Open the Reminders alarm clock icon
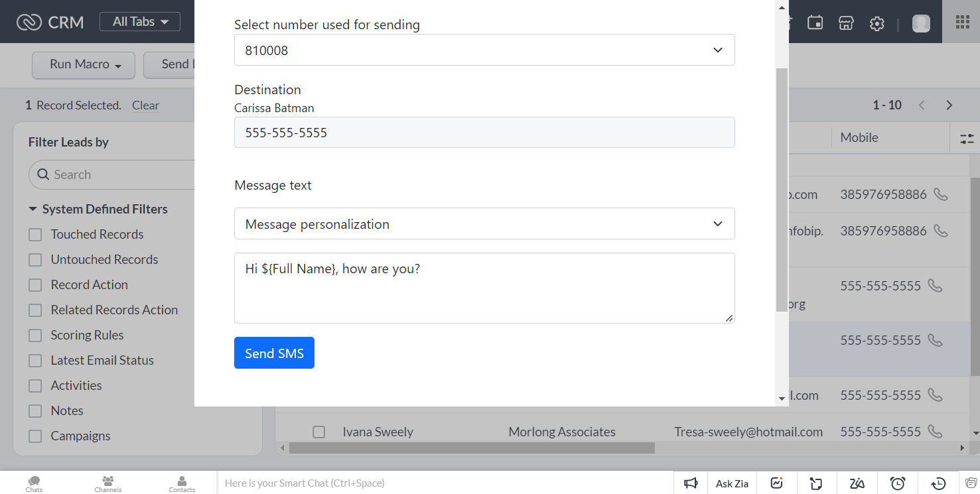Viewport: 980px width, 494px height. [898, 483]
